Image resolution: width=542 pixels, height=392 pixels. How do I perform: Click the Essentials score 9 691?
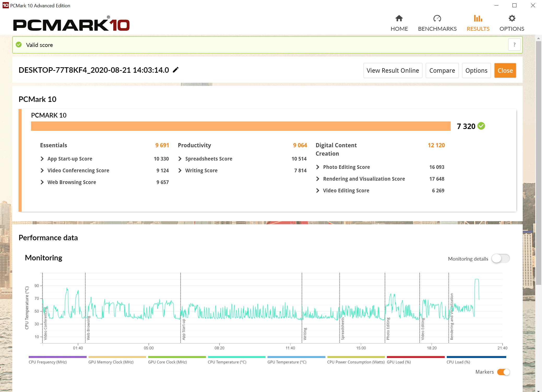pyautogui.click(x=162, y=145)
